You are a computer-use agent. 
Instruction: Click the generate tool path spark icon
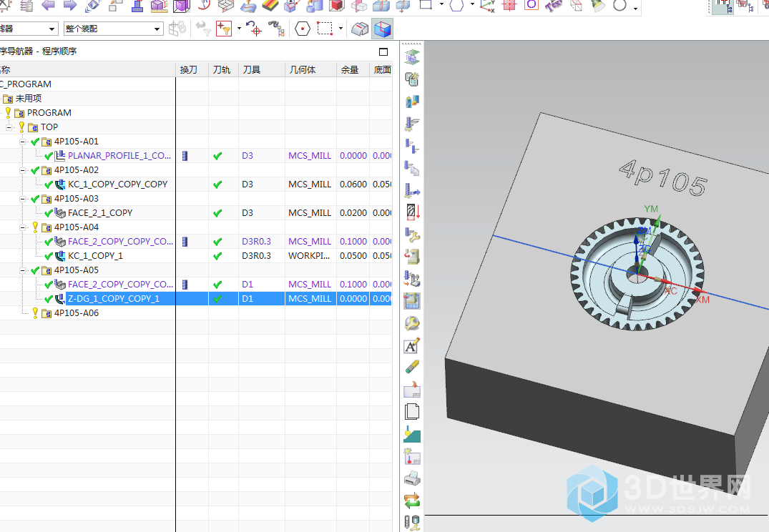click(412, 124)
